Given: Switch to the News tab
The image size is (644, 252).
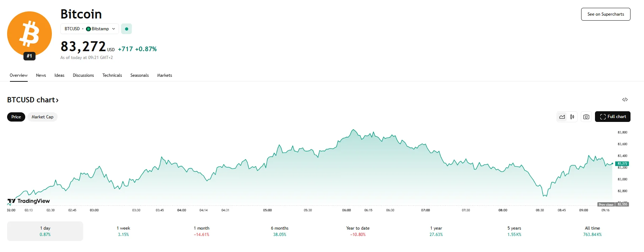Looking at the screenshot, I should [x=41, y=75].
